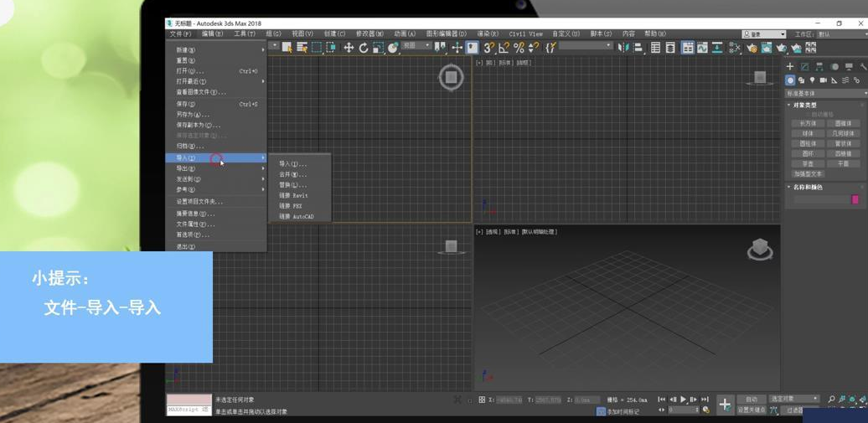Toggle the 3D Snaps button

click(x=488, y=48)
